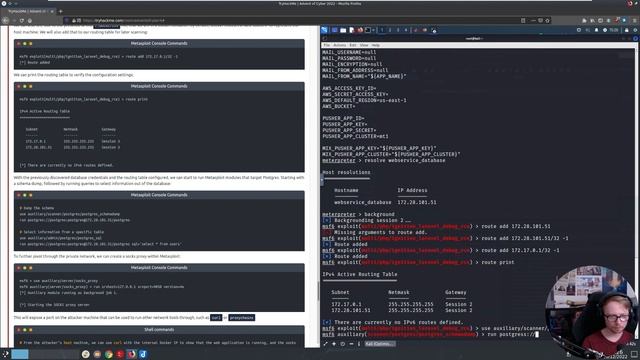Click the curl tag in page text

(216, 317)
